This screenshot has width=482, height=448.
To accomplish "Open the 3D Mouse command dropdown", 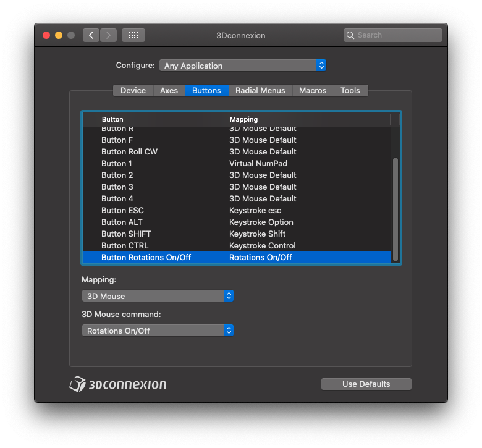I will (x=158, y=331).
